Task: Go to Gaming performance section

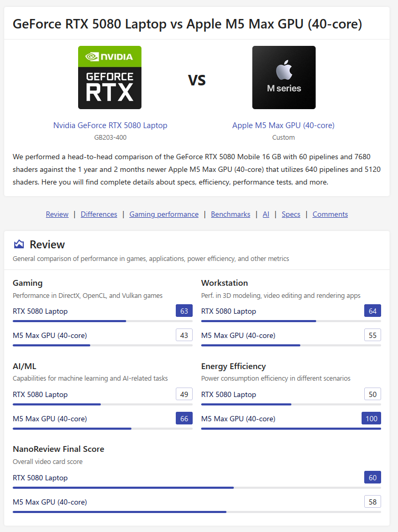Action: (x=164, y=214)
